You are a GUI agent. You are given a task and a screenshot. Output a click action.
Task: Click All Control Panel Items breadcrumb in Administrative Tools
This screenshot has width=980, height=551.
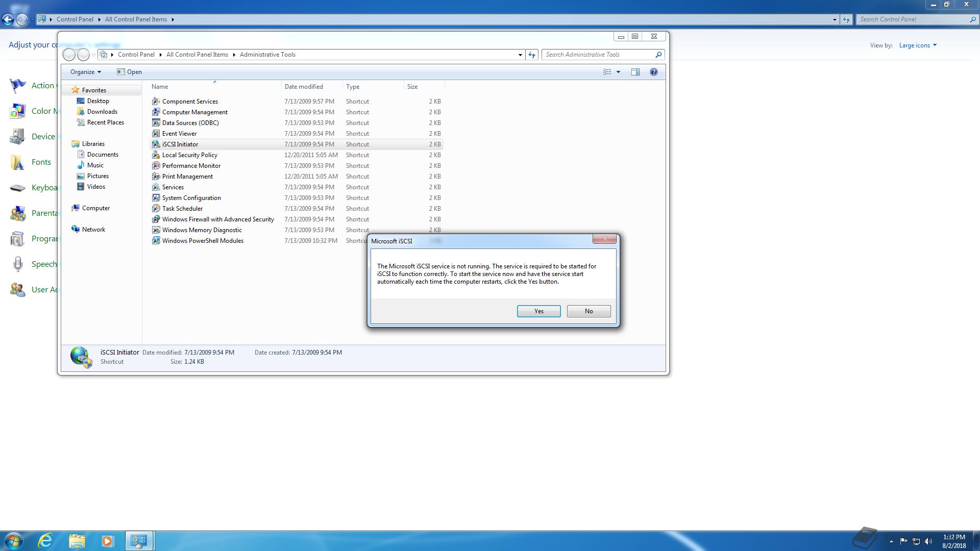coord(197,55)
